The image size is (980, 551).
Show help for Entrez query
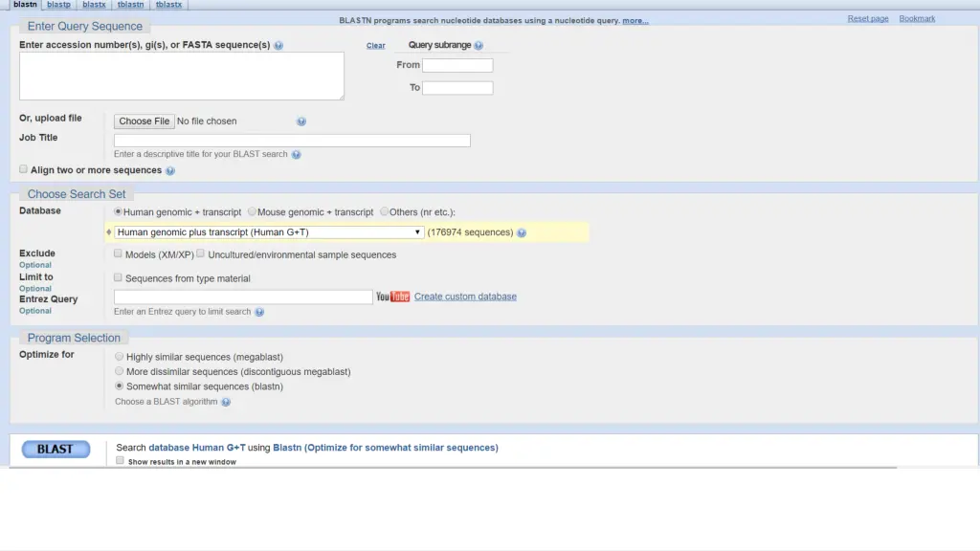point(259,312)
